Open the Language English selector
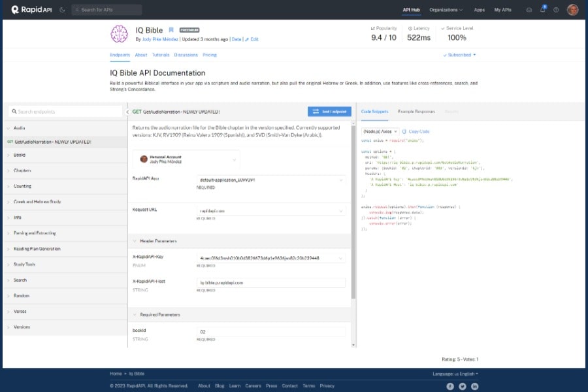 (x=455, y=374)
